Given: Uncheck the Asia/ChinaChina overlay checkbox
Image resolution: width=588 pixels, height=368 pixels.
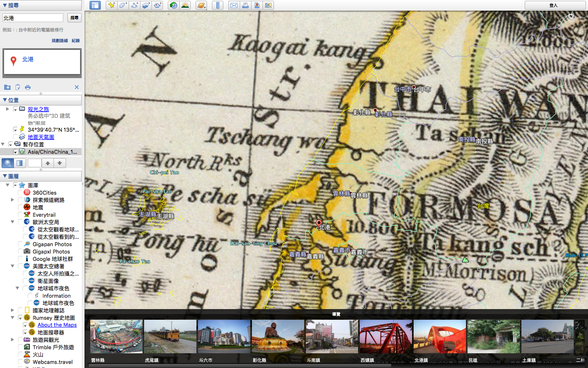Looking at the screenshot, I should click(x=15, y=152).
